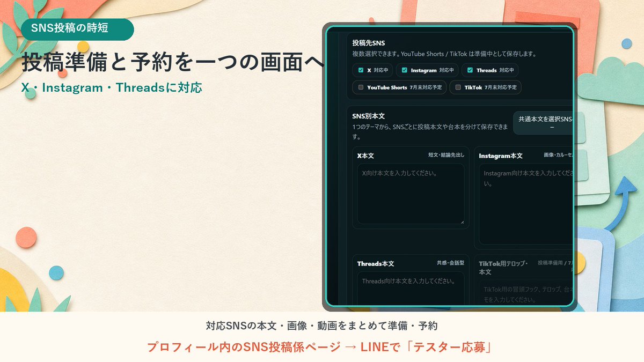Click the 対応SNSの本文・画像・動画 caption
644x362 pixels.
(322, 326)
